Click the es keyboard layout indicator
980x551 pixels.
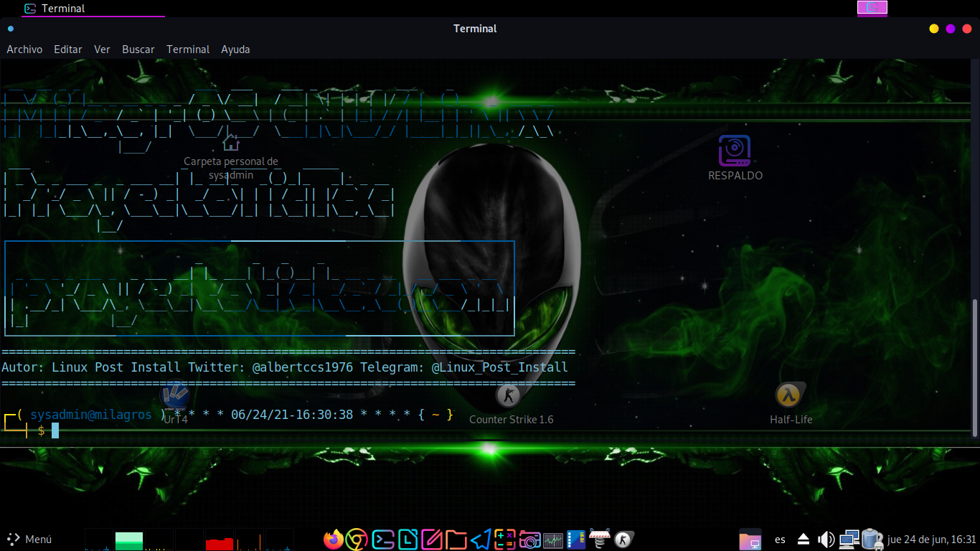780,540
